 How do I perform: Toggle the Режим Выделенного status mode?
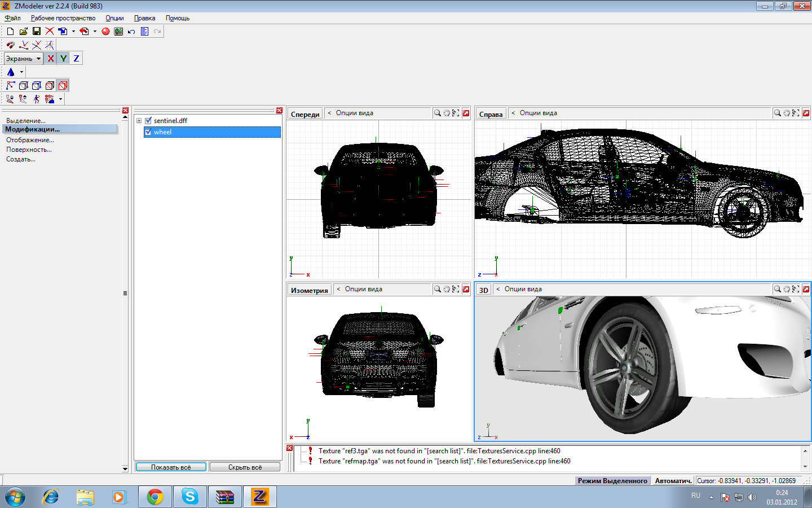click(x=612, y=481)
